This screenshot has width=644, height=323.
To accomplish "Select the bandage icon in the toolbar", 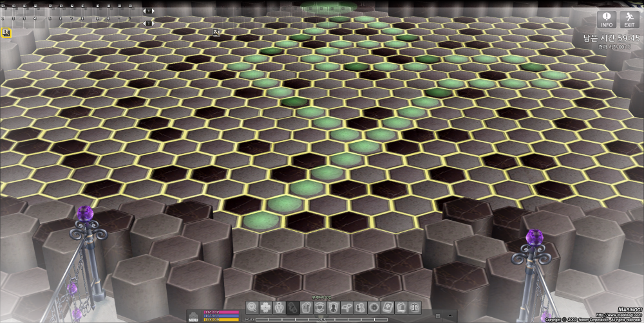I will [293, 307].
